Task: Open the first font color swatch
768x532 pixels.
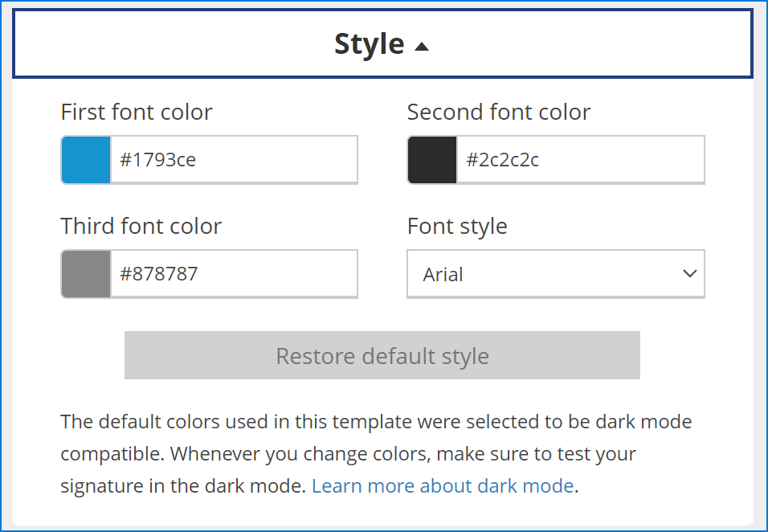Action: pyautogui.click(x=86, y=160)
